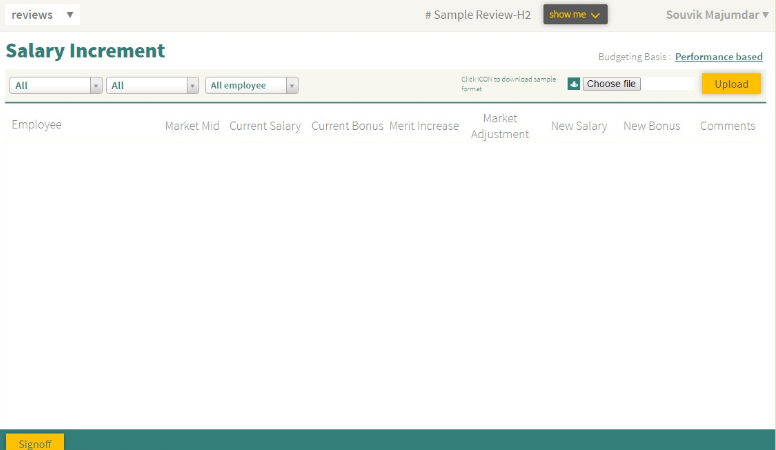
Task: Click the Salary Increment page heading
Action: [x=85, y=50]
